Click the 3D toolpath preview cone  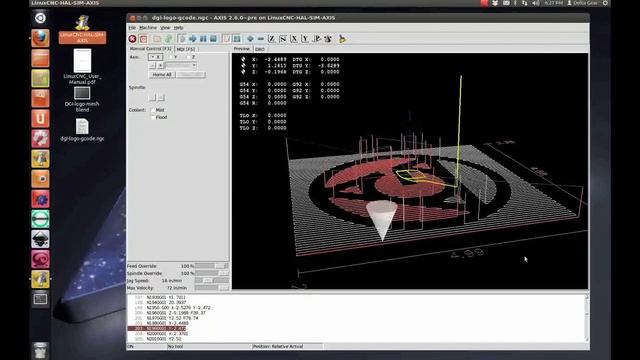coord(381,220)
